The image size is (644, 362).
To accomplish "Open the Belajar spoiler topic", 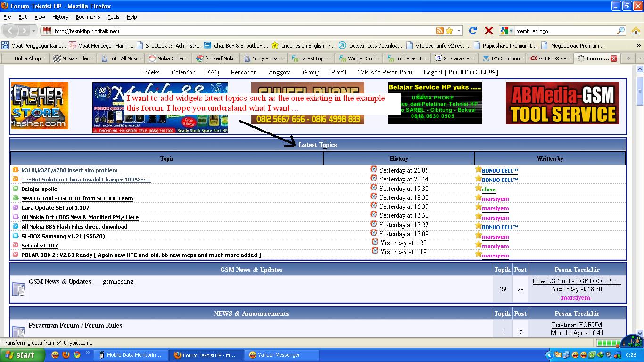I will (x=41, y=189).
